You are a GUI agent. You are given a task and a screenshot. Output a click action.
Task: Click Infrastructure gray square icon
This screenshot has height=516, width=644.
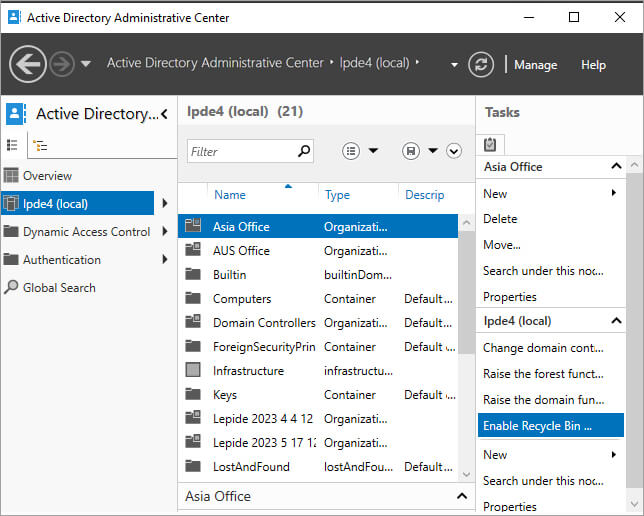point(193,370)
